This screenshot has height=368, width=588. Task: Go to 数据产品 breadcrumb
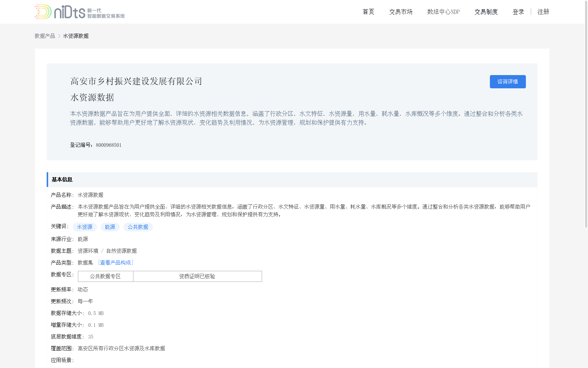45,36
